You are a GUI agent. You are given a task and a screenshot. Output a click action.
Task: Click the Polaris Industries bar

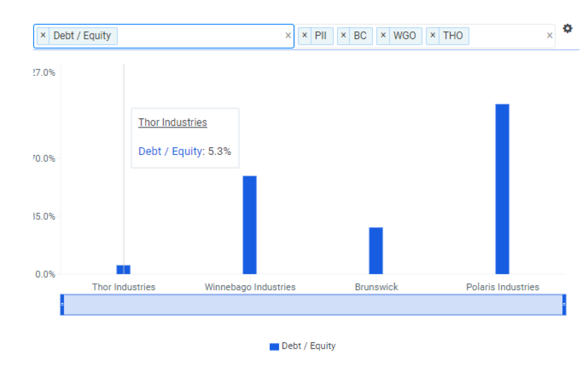502,189
